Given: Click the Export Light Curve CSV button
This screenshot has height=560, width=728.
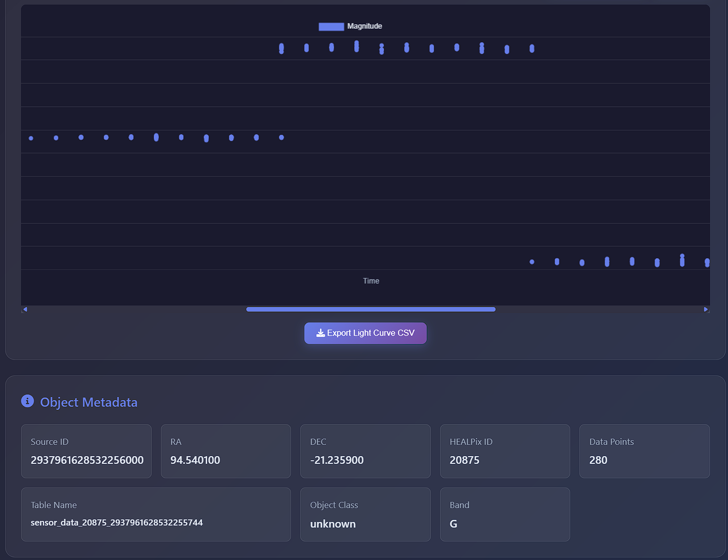Looking at the screenshot, I should (365, 333).
